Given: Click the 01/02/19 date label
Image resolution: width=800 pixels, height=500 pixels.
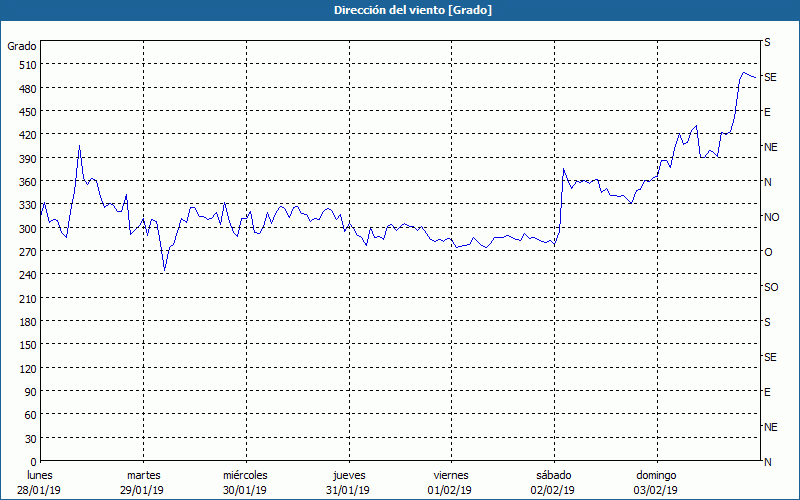Looking at the screenshot, I should (x=451, y=490).
